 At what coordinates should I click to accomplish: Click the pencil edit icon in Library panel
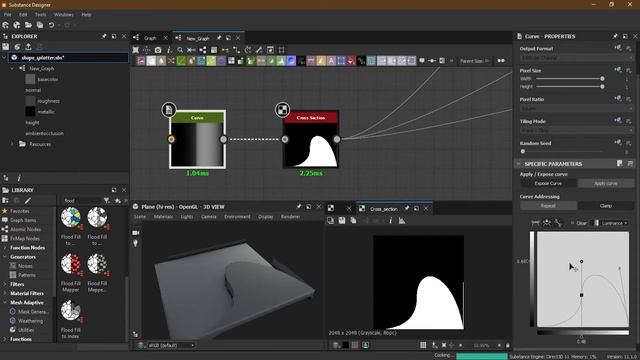click(x=28, y=200)
